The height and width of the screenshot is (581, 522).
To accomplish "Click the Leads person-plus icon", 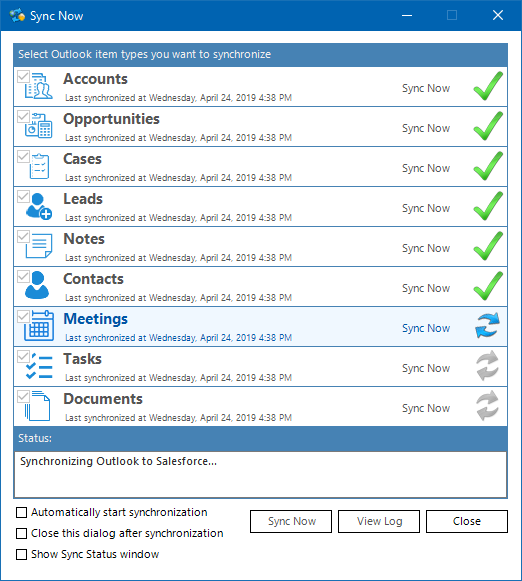I will click(39, 206).
